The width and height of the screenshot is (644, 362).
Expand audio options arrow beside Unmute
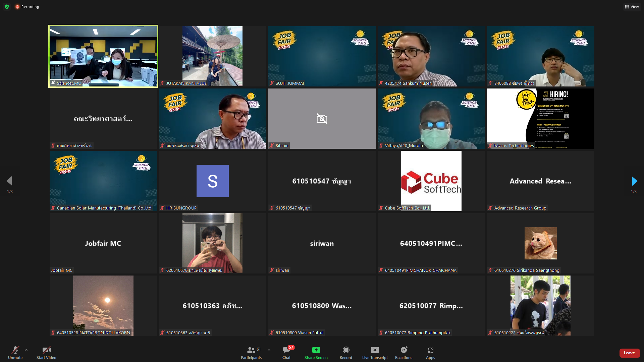pyautogui.click(x=26, y=350)
